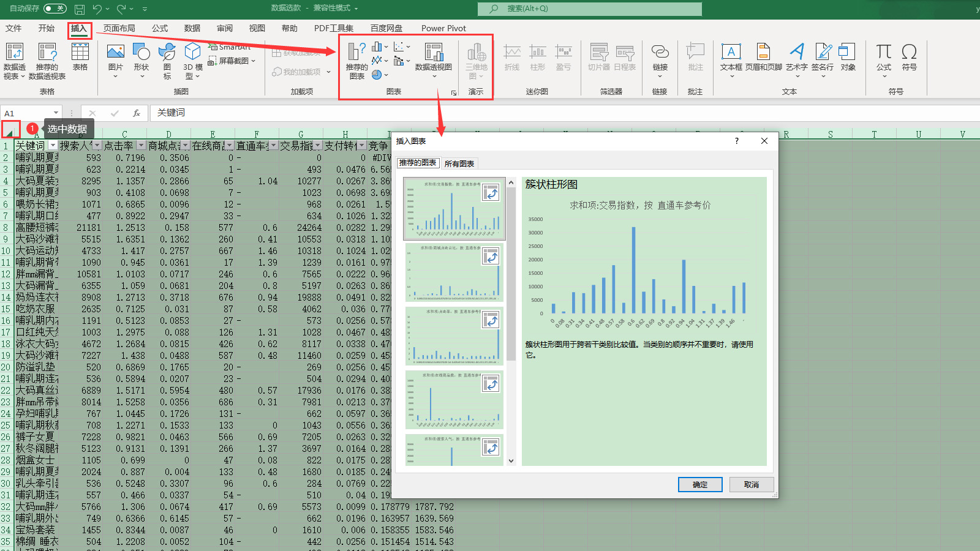Open the Page Layout (页面布局) ribbon tab
This screenshot has height=551, width=980.
(119, 28)
